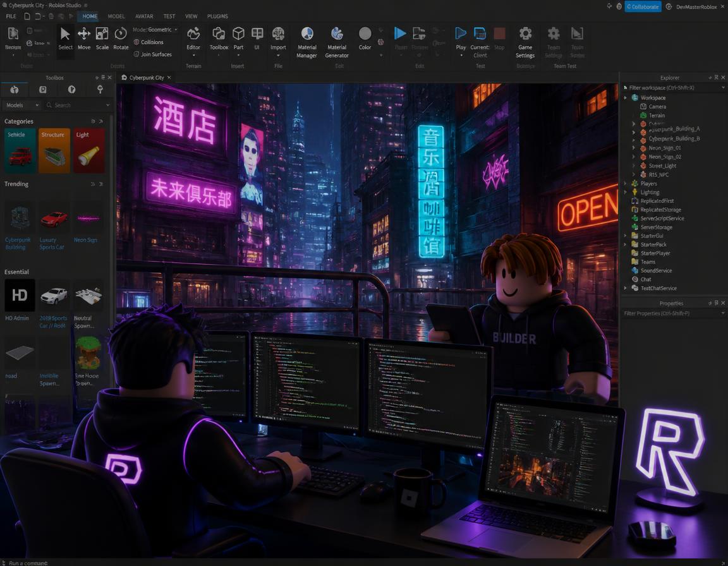
Task: Click the Explorer filter workspace field
Action: click(673, 88)
